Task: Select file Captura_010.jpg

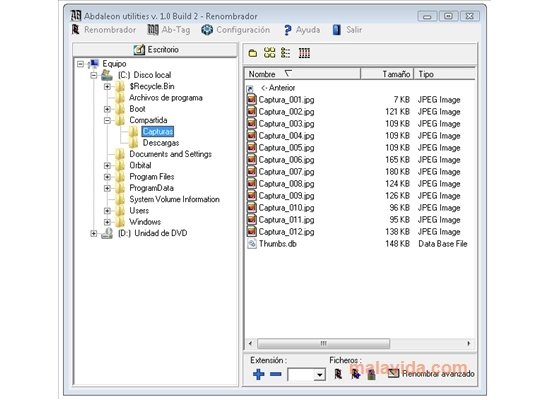Action: pos(286,208)
